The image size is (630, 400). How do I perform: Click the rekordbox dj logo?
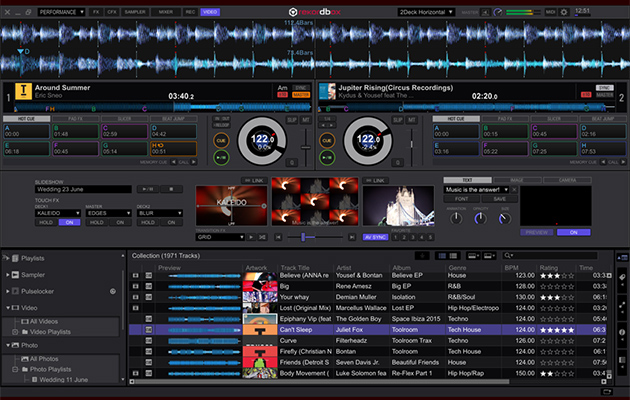pyautogui.click(x=315, y=12)
